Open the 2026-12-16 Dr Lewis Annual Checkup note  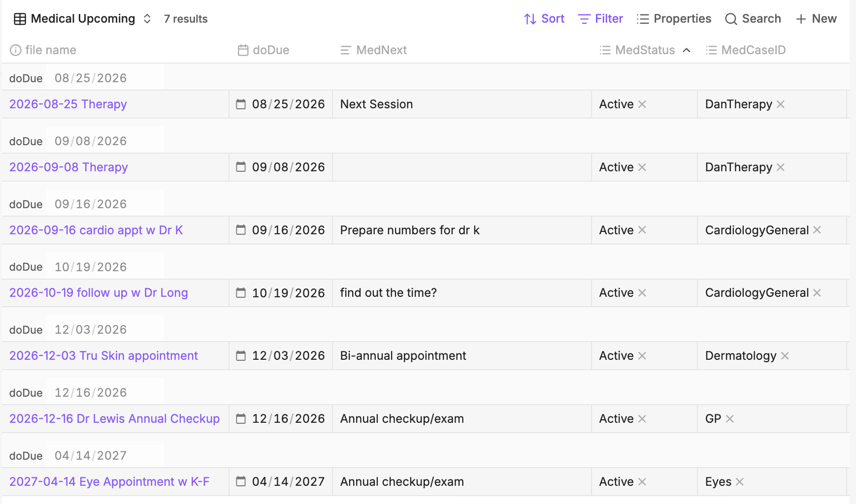coord(114,419)
